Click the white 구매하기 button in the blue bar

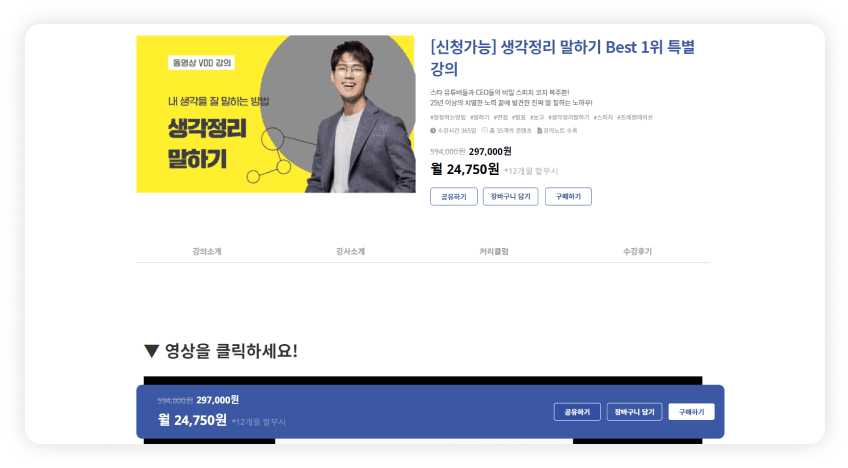692,412
